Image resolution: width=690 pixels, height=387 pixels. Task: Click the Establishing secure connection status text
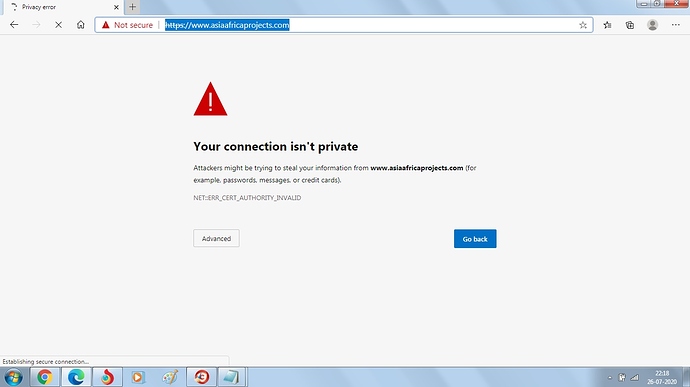[x=46, y=361]
